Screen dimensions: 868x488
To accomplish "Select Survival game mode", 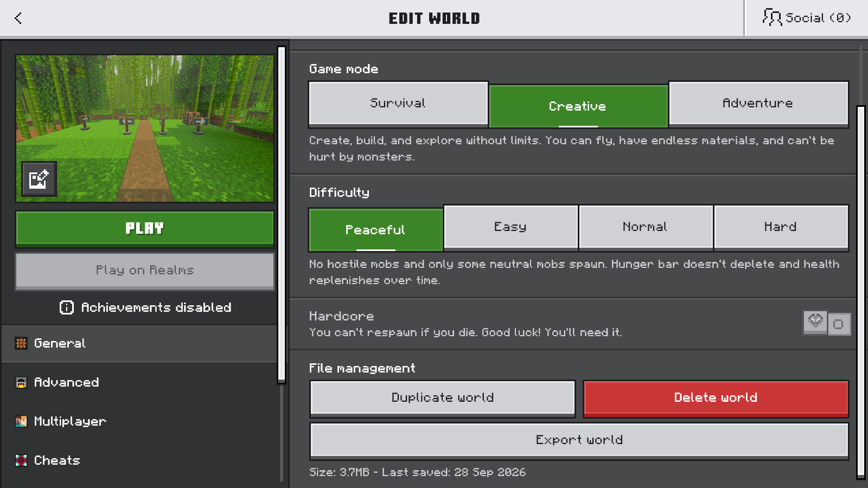I will tap(398, 103).
